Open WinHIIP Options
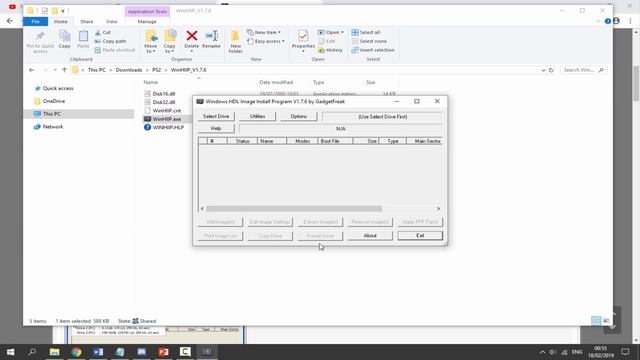 click(x=298, y=116)
